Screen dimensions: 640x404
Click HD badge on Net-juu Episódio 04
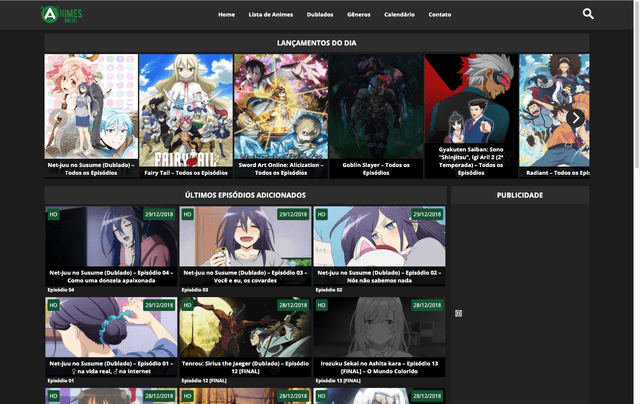(53, 214)
